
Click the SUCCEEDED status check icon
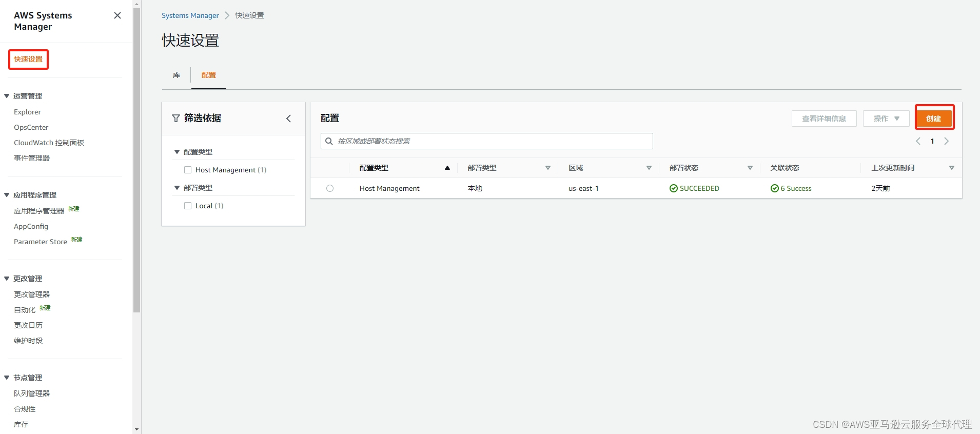[x=674, y=188]
